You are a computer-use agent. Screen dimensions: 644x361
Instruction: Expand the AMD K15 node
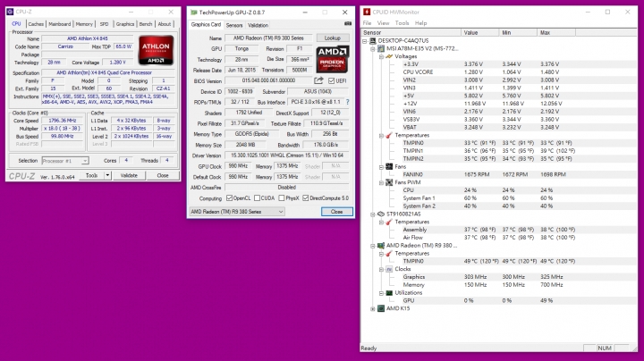pos(372,309)
